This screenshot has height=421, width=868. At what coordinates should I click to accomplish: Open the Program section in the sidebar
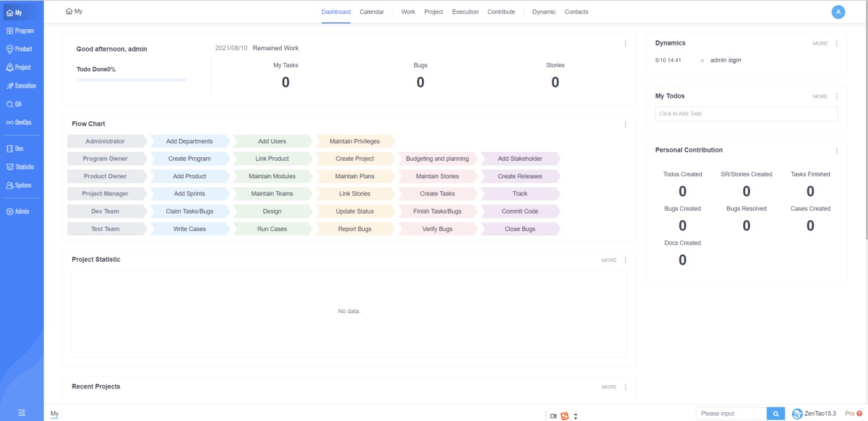[20, 31]
